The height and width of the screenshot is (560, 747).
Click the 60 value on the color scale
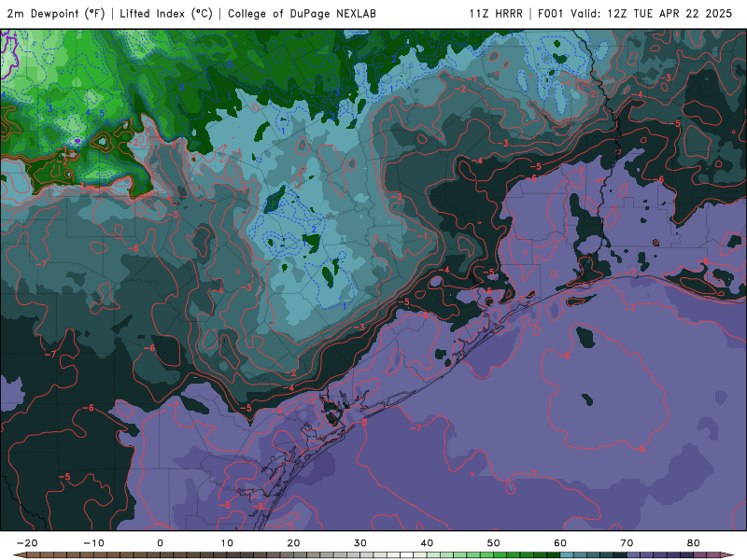pyautogui.click(x=560, y=543)
